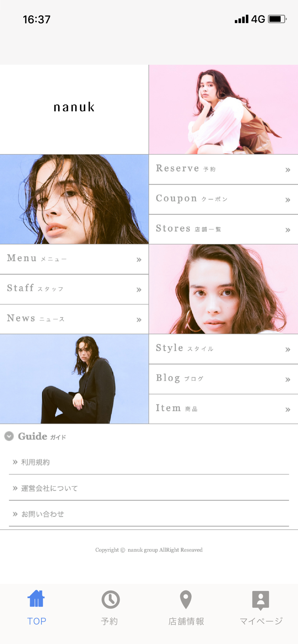Open the Menu メニュー entry
Screen dimensions: 298x644
74,259
